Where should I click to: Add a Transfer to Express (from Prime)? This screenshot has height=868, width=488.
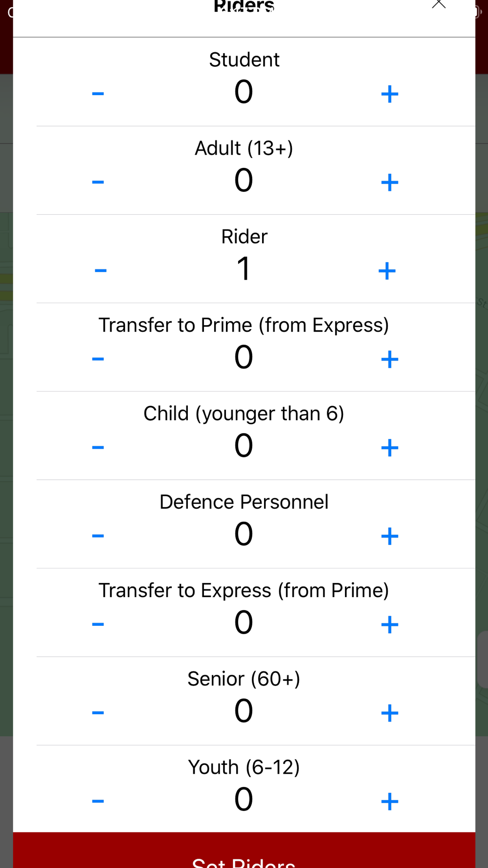point(389,624)
